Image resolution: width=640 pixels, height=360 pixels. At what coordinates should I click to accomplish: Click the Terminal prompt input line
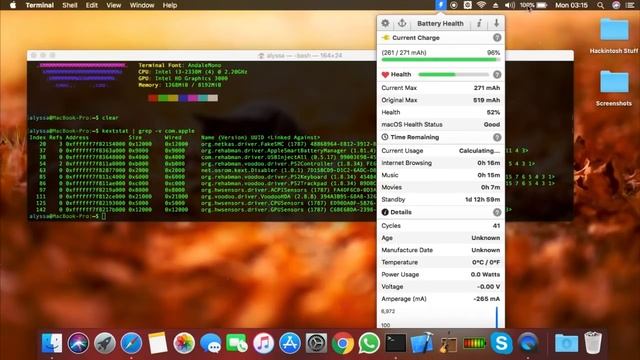(67, 216)
